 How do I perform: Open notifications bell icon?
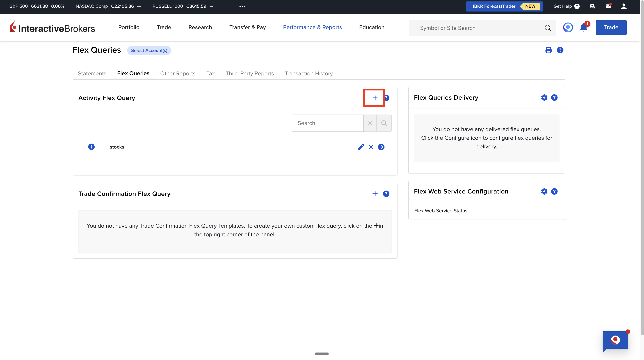[x=583, y=28]
